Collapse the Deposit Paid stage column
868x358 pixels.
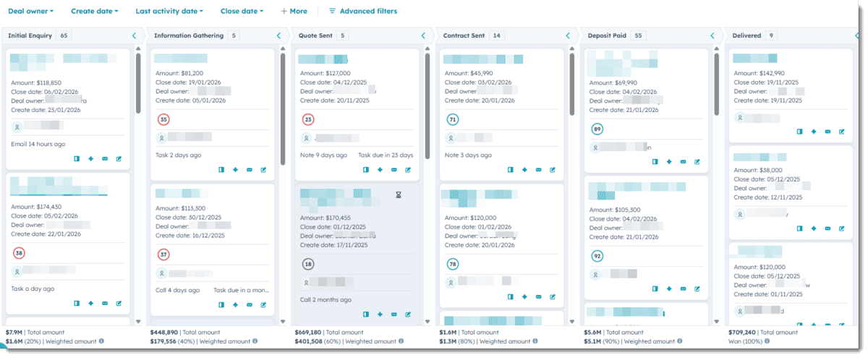click(x=713, y=35)
